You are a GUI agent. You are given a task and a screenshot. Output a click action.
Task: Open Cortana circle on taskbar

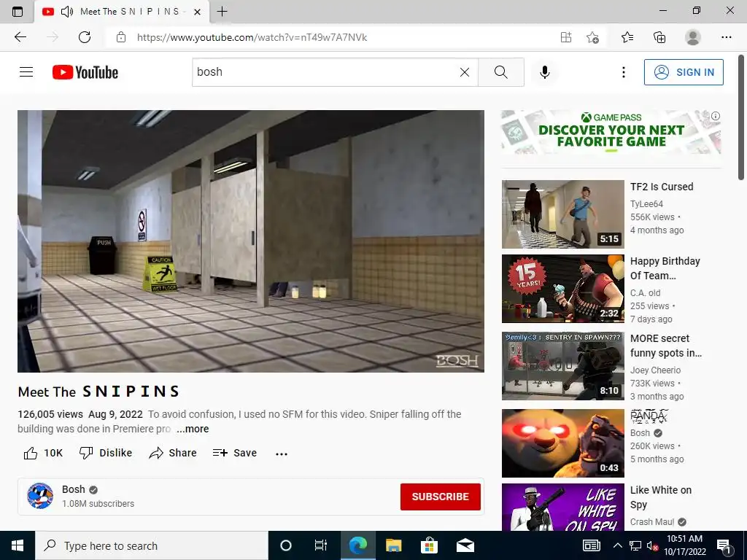[286, 545]
